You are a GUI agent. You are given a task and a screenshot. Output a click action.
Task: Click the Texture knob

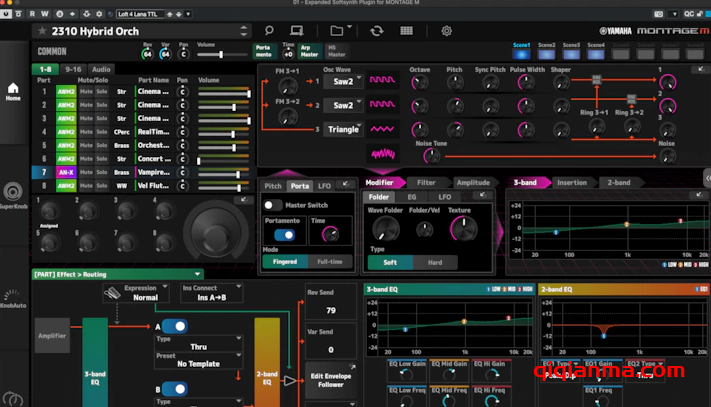point(463,228)
